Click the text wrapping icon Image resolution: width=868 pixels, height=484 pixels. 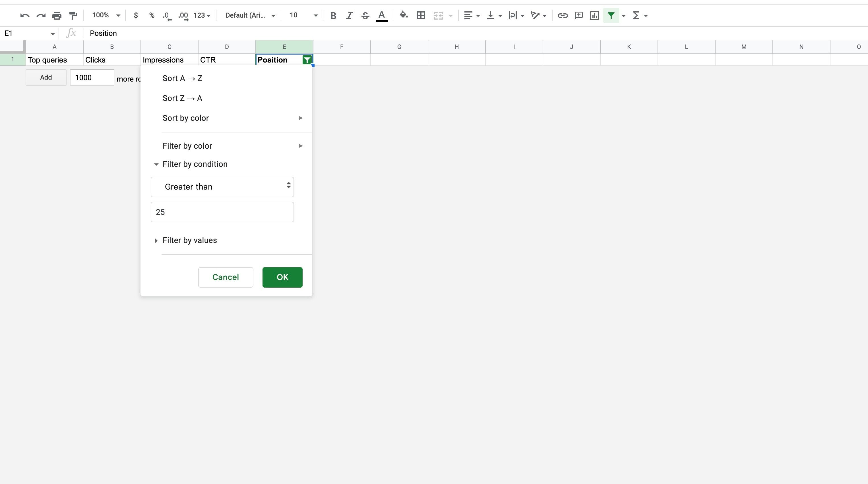tap(512, 16)
